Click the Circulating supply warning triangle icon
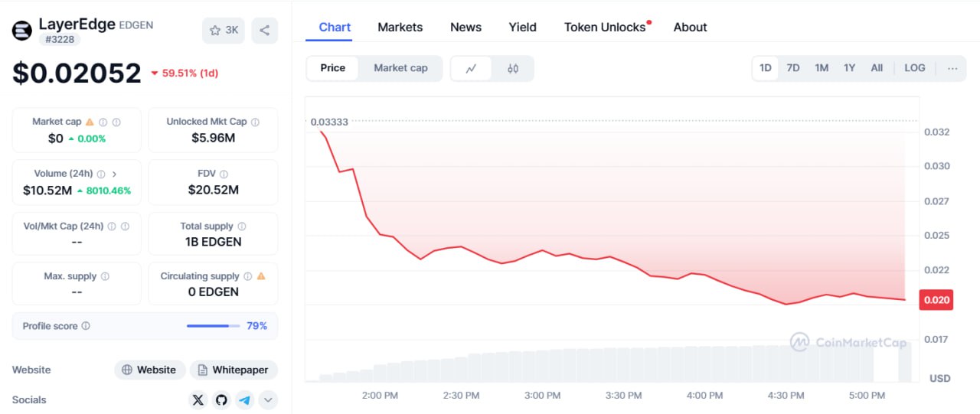Screen dimensions: 980x414 tap(261, 276)
